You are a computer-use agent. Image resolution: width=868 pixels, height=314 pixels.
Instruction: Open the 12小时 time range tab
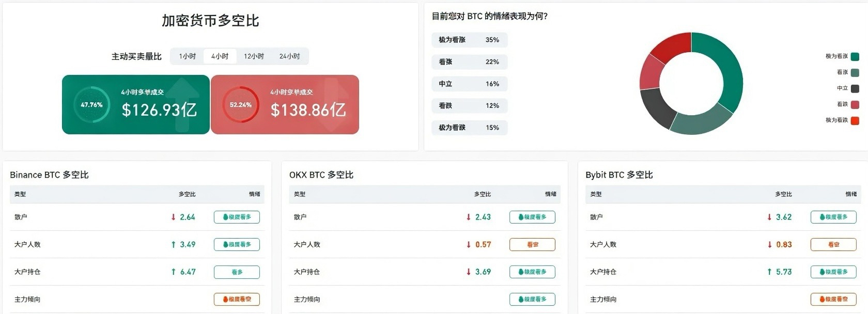tap(254, 56)
